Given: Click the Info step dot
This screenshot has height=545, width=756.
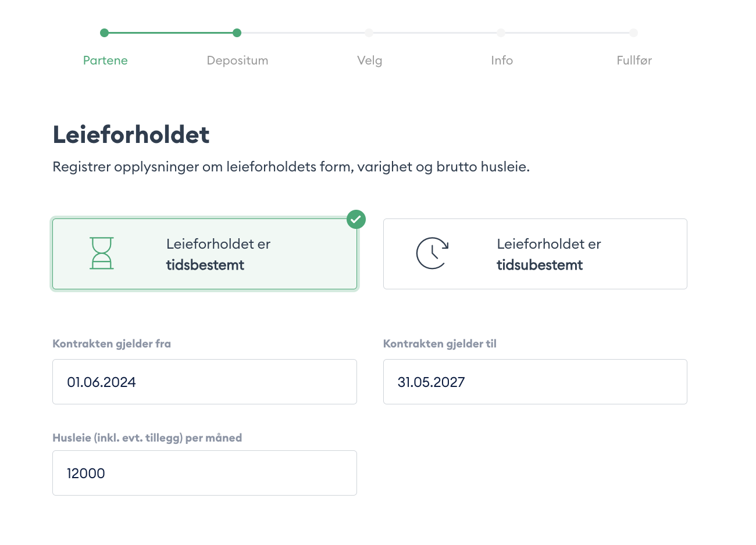Looking at the screenshot, I should (502, 33).
